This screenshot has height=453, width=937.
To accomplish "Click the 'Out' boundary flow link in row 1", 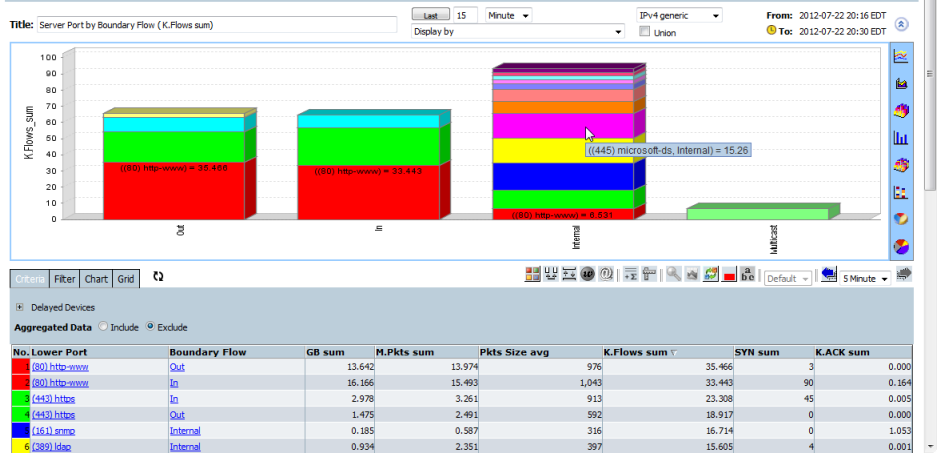I will pos(177,366).
